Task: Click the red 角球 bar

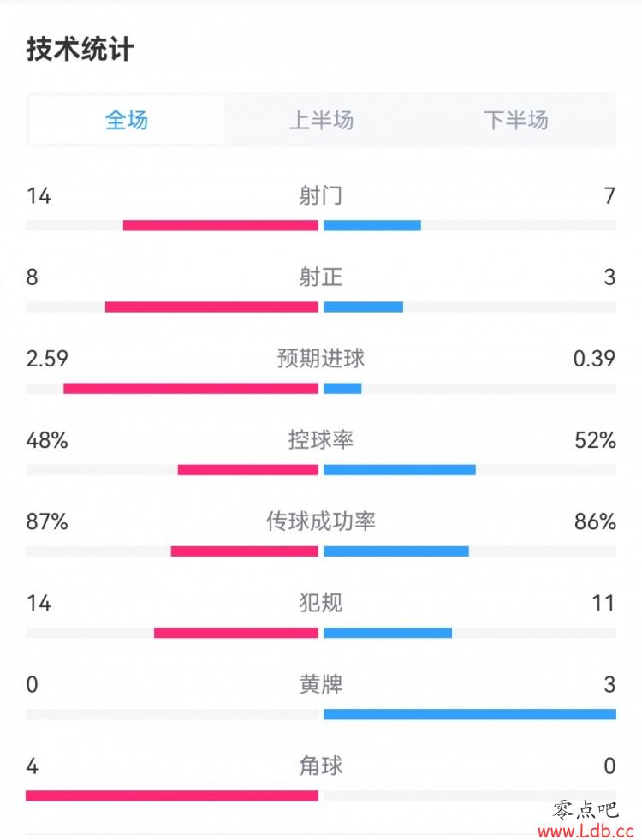Action: pyautogui.click(x=172, y=795)
